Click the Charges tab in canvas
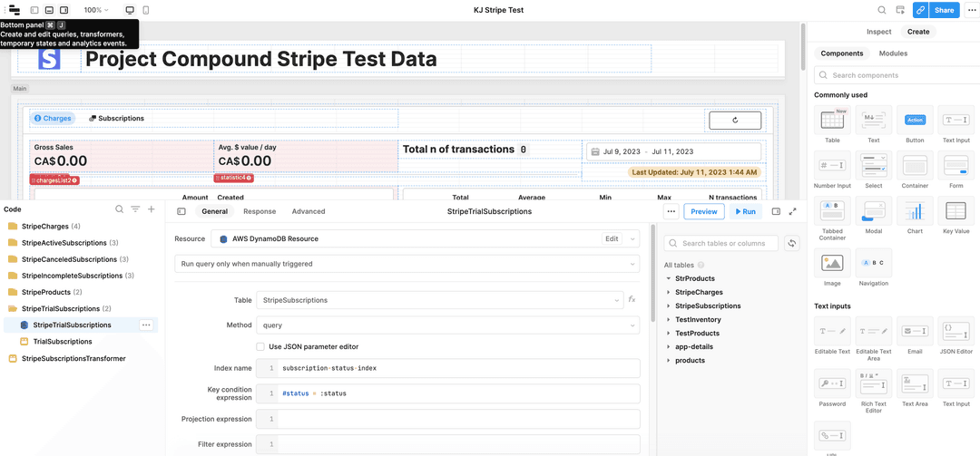980x456 pixels. click(x=53, y=118)
